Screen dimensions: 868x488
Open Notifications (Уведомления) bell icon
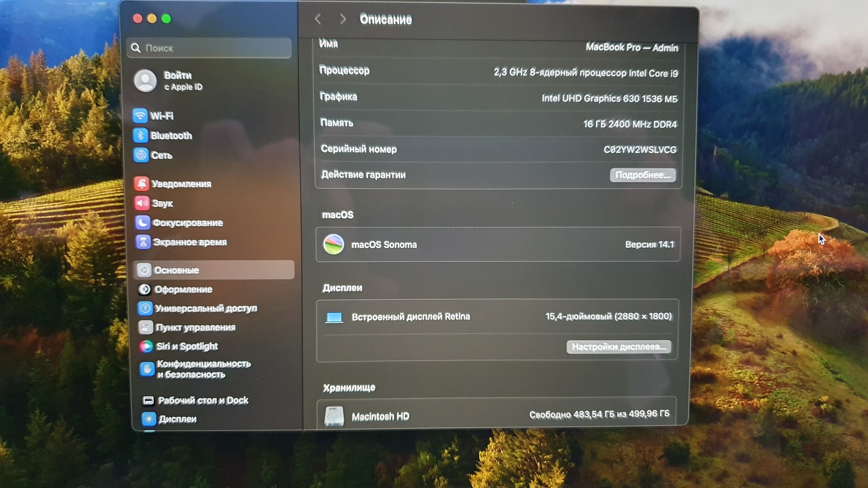tap(142, 183)
